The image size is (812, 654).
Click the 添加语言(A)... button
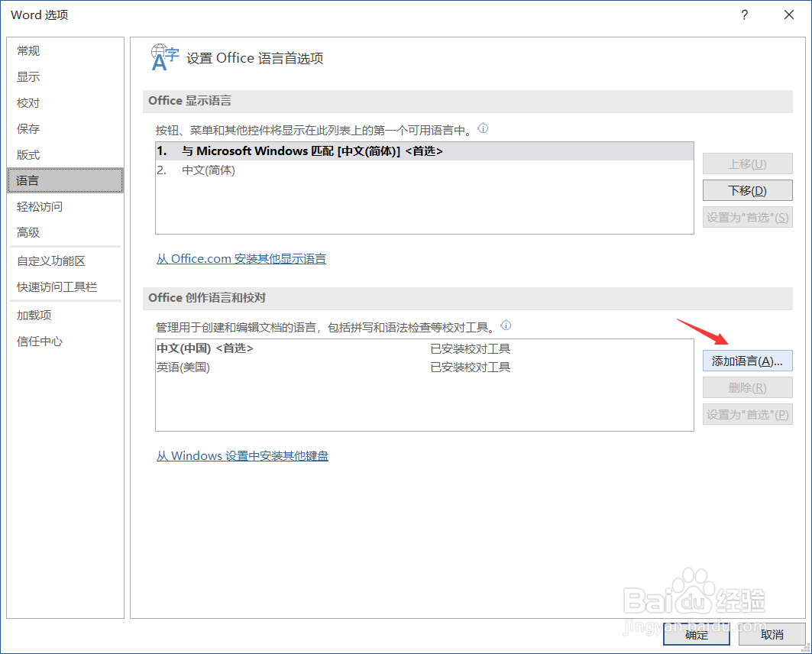coord(747,361)
